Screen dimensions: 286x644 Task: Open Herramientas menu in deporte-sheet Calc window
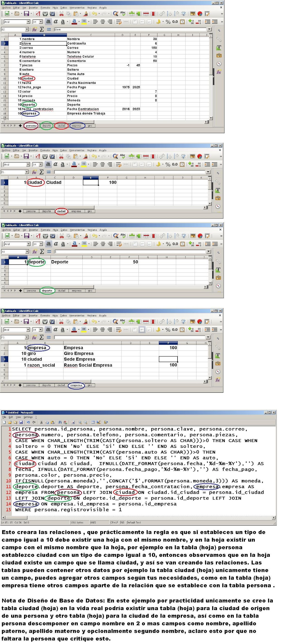coord(77,230)
